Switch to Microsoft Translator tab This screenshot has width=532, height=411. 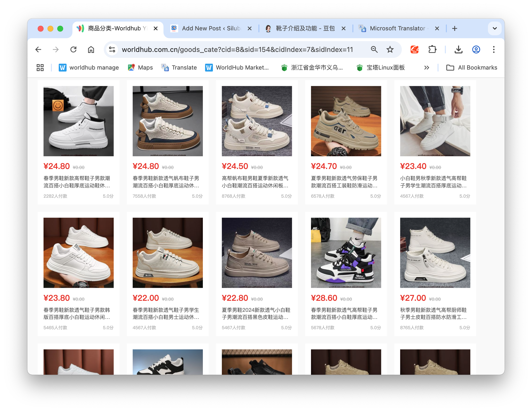click(x=397, y=28)
